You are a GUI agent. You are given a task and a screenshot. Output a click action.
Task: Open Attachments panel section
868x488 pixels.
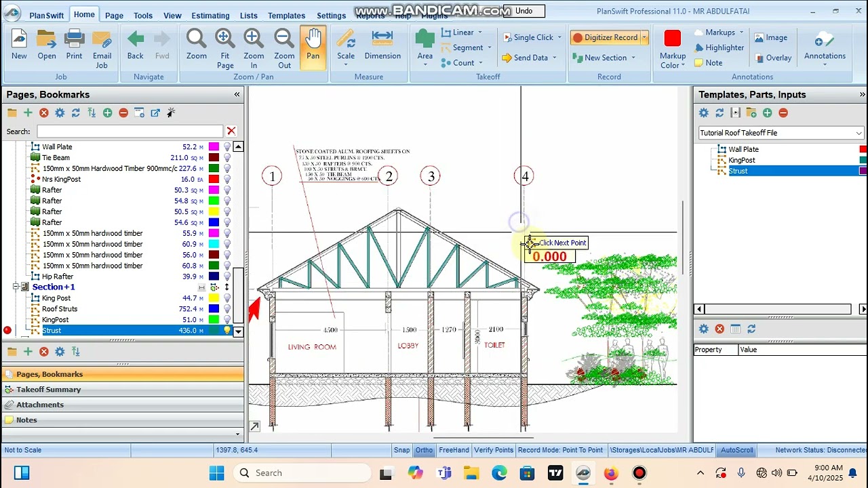[123, 405]
